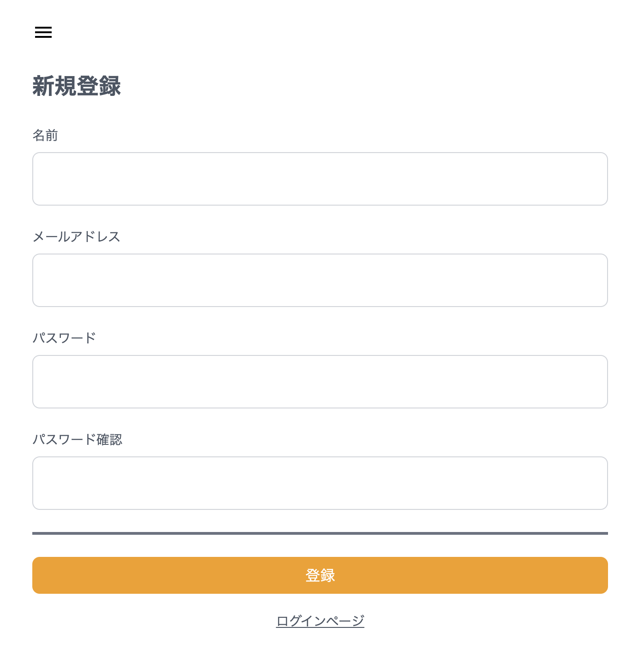Click the パスワード確認 label text
644x662 pixels.
pyautogui.click(x=77, y=440)
